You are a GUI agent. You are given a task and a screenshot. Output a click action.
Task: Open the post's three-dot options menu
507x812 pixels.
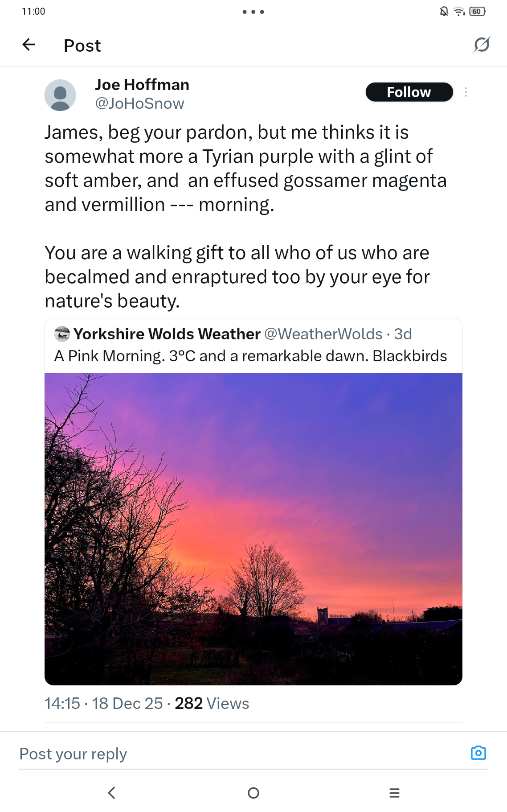[x=466, y=92]
